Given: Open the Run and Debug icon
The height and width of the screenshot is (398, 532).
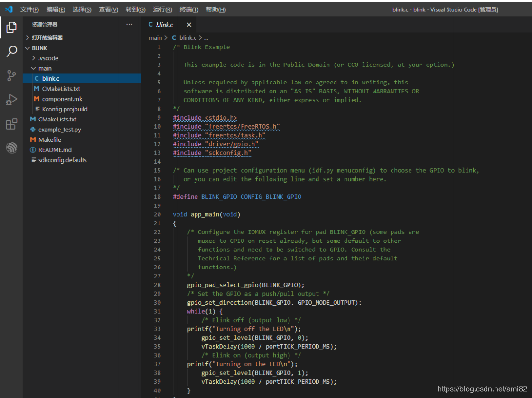Looking at the screenshot, I should (11, 100).
